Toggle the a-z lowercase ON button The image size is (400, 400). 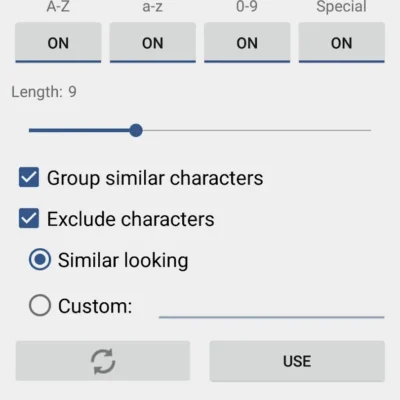point(153,43)
